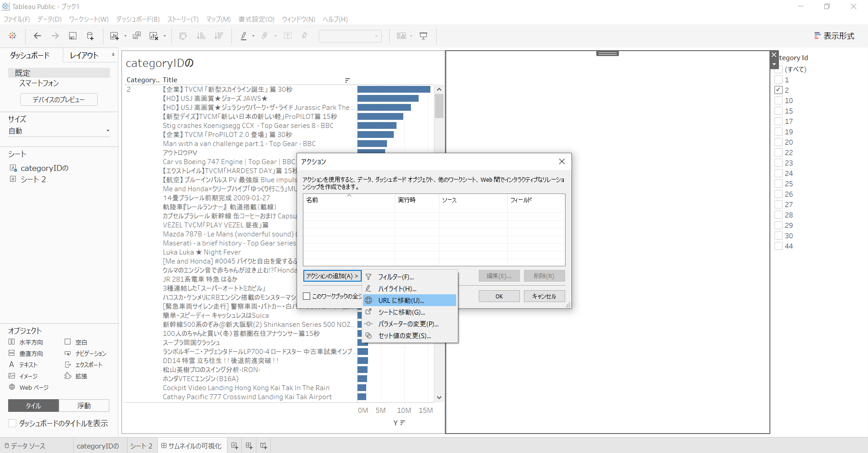The height and width of the screenshot is (453, 868).
Task: Click the デバイスのプレビュー button
Action: (x=59, y=99)
